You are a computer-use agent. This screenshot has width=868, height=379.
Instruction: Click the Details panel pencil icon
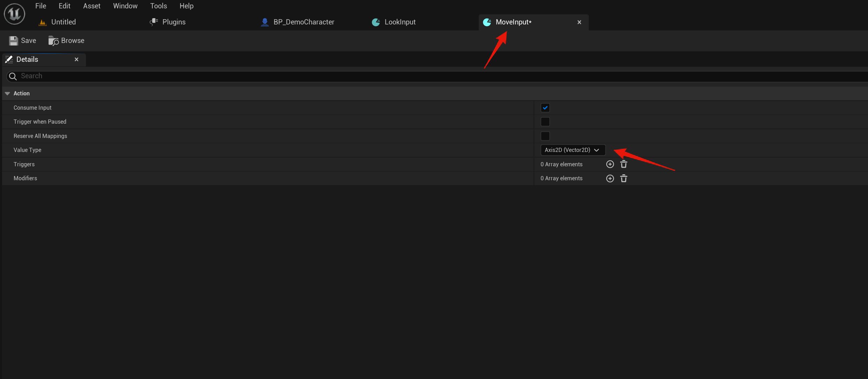9,59
